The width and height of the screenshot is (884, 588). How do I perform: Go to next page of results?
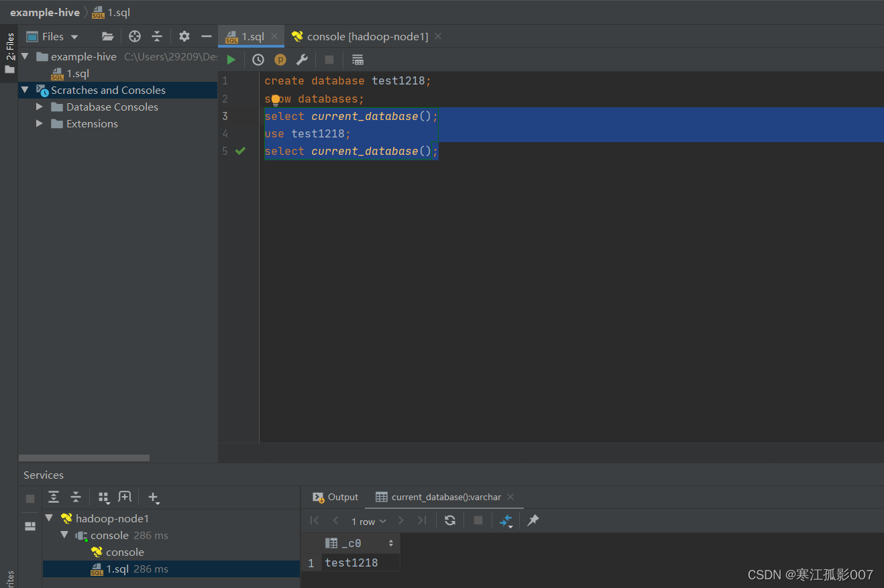[401, 520]
